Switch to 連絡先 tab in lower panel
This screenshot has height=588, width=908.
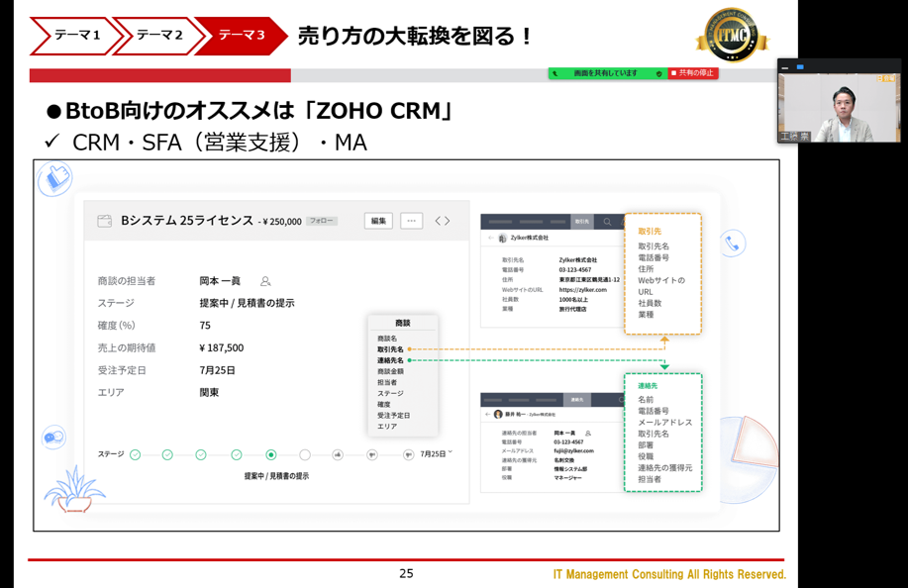577,400
